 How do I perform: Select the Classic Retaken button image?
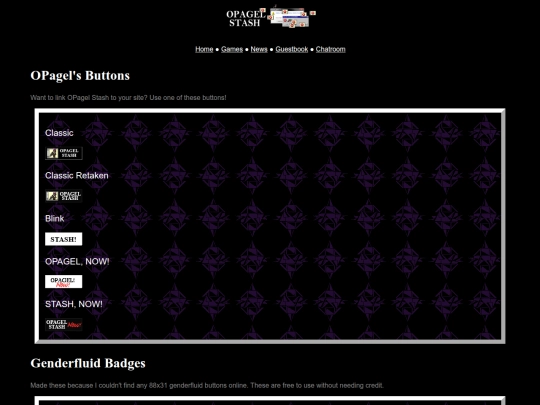point(64,196)
